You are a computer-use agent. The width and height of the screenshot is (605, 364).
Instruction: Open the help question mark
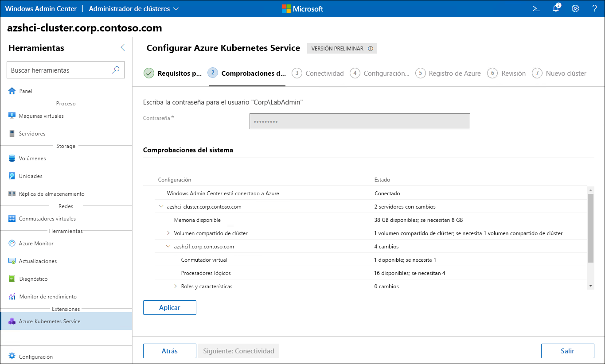(x=595, y=8)
